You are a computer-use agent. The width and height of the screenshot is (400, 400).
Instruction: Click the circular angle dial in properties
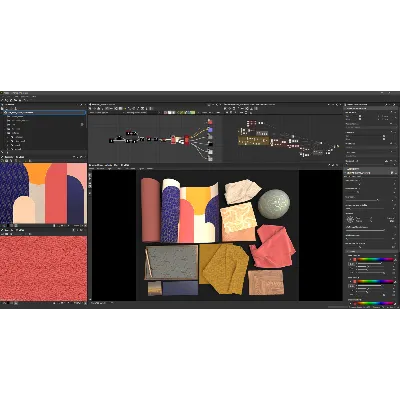point(350,219)
